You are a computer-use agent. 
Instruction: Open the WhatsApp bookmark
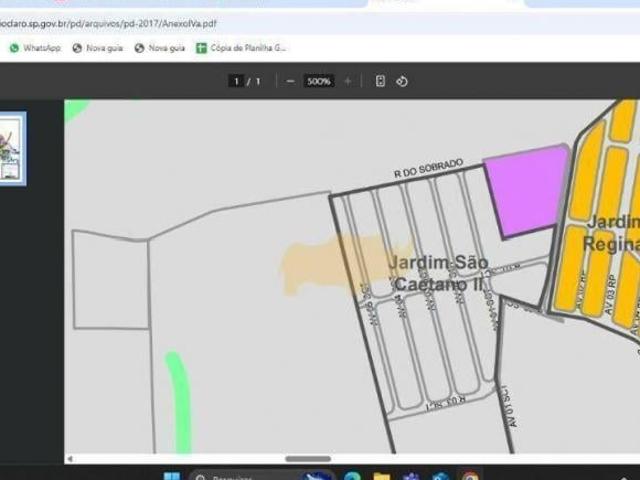pos(35,47)
